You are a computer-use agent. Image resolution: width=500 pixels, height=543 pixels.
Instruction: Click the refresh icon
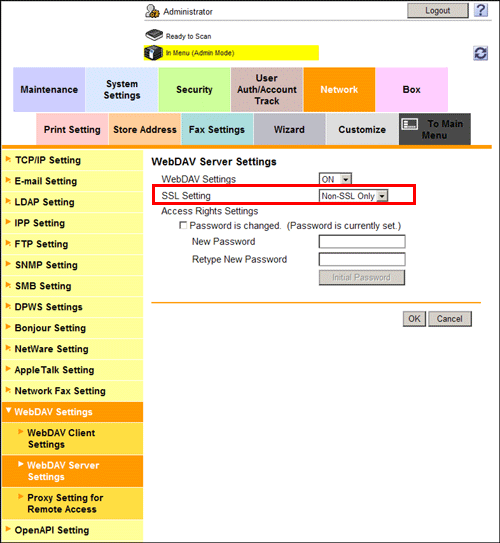pos(481,53)
